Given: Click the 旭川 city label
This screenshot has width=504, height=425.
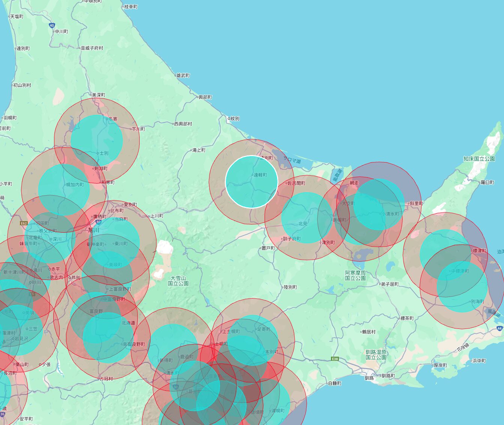Looking at the screenshot, I should pos(93,230).
